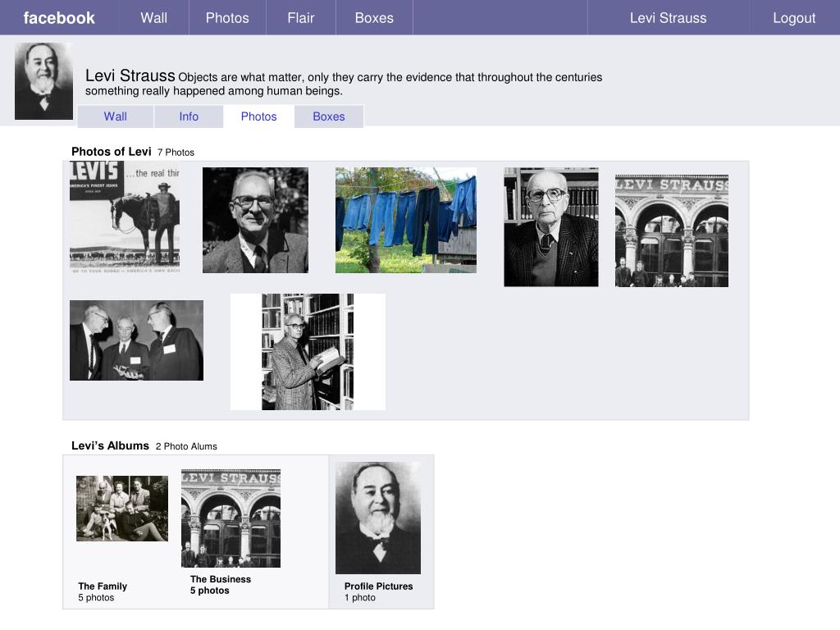This screenshot has width=840, height=630.
Task: Click Levi Strauss name in top bar
Action: tap(668, 18)
